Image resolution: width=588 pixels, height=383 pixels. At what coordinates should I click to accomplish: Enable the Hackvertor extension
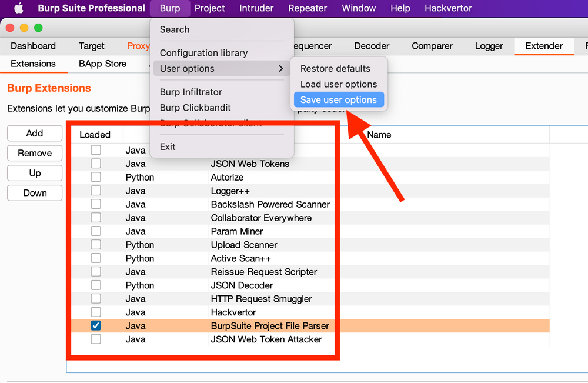[x=96, y=312]
